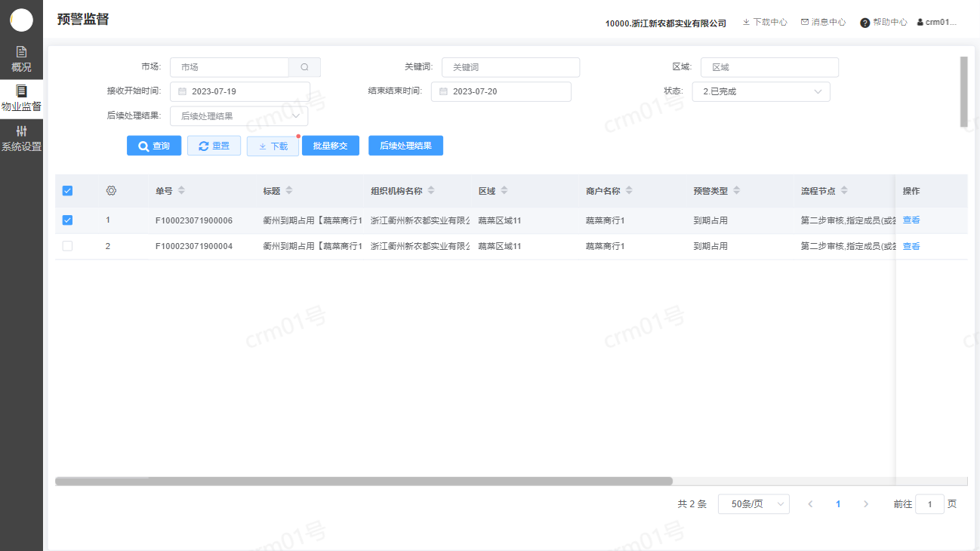980x551 pixels.
Task: Open 系统设置 in the sidebar
Action: [21, 139]
